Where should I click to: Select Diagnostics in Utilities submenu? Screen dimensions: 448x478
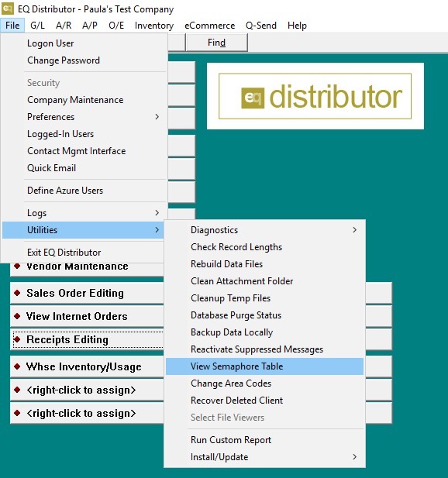pos(264,230)
